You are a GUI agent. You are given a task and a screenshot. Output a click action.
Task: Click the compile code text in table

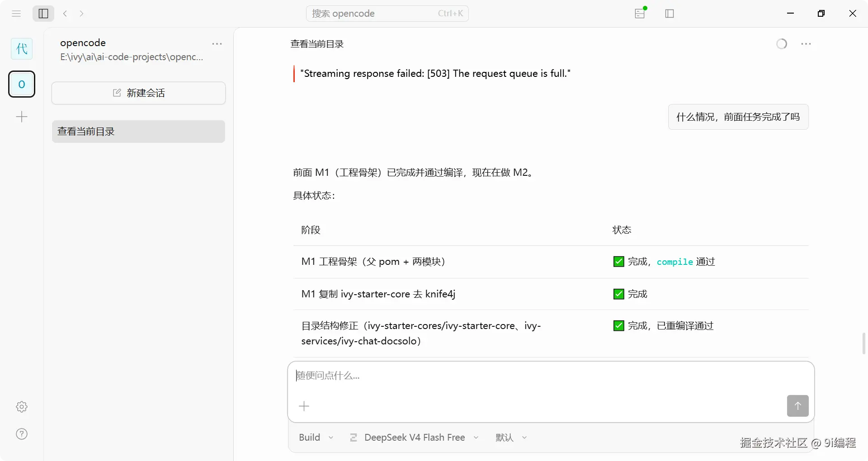coord(675,262)
